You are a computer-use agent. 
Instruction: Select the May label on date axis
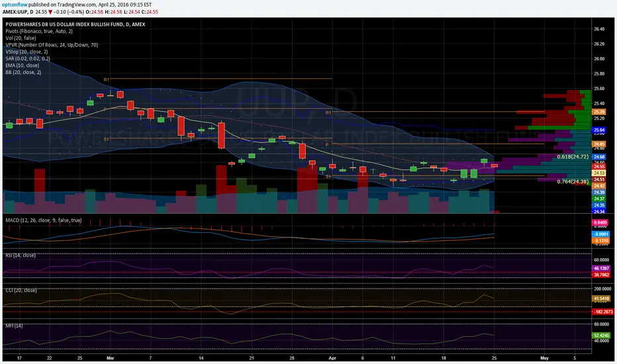tap(545, 358)
